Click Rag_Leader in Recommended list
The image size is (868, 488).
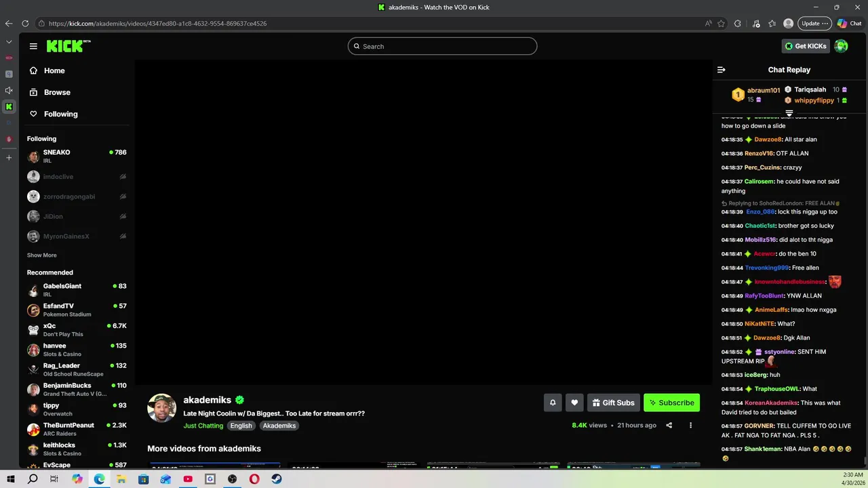pos(77,369)
